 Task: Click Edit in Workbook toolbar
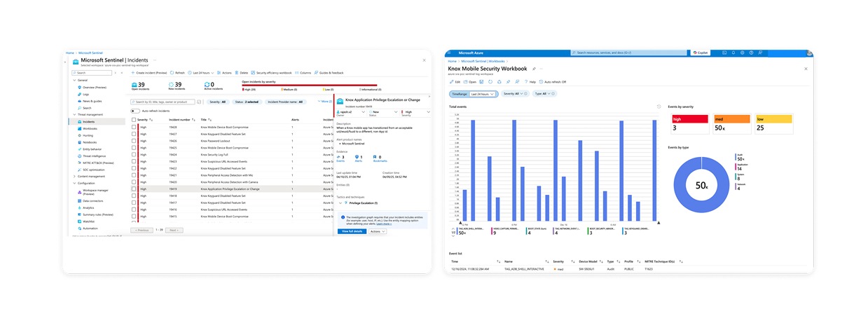(x=455, y=82)
